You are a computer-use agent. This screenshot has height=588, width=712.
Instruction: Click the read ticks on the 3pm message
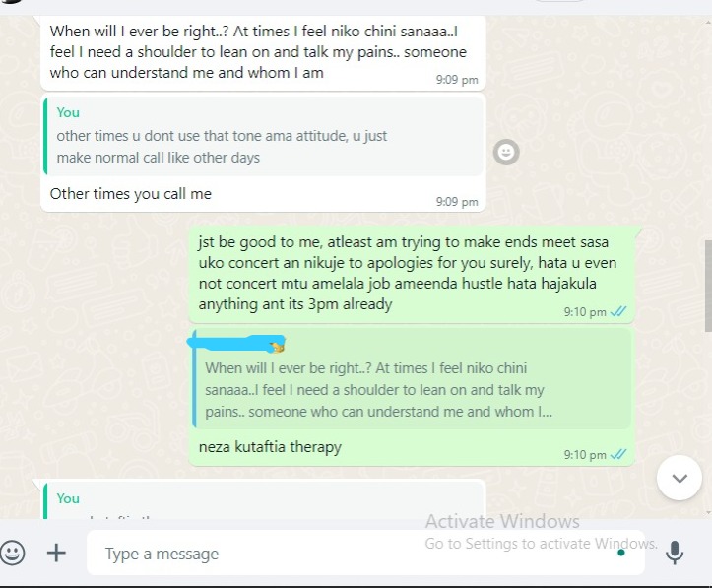[x=618, y=311]
